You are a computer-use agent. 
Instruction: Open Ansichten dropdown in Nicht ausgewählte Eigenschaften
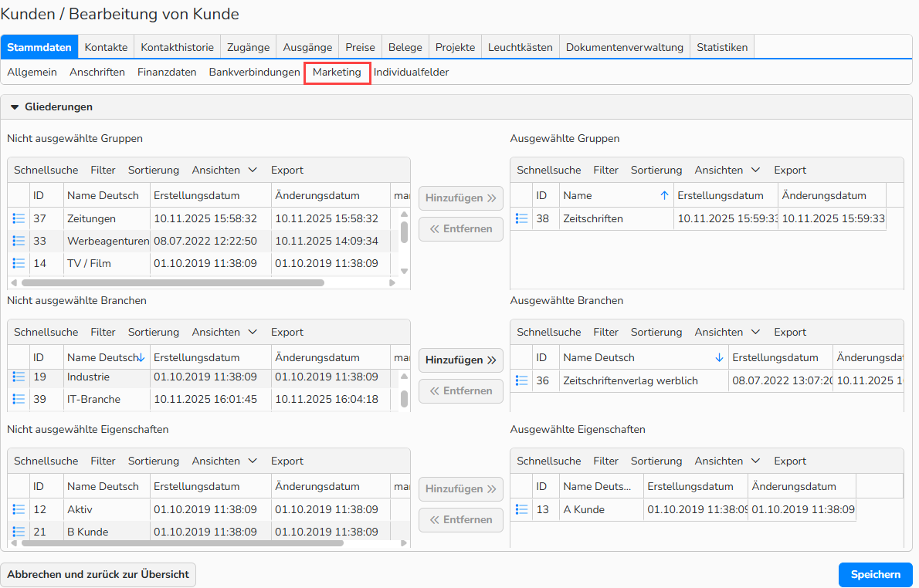click(224, 461)
